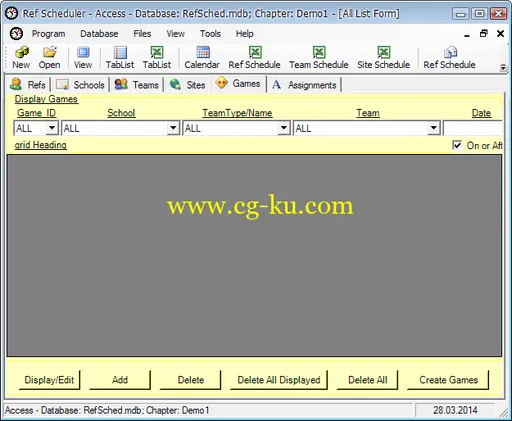The width and height of the screenshot is (512, 421).
Task: Open the Files menu
Action: pos(142,34)
